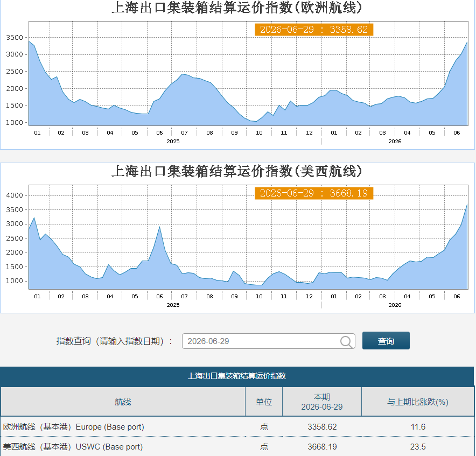Select the 美西航线 USWC (Base port) row label
This screenshot has height=456, width=476.
pyautogui.click(x=73, y=447)
